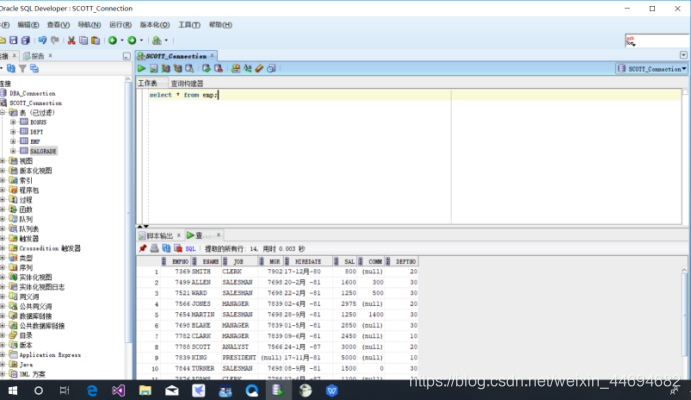Image resolution: width=691 pixels, height=400 pixels.
Task: Open Microsoft Edge from the taskbar
Action: click(x=92, y=390)
